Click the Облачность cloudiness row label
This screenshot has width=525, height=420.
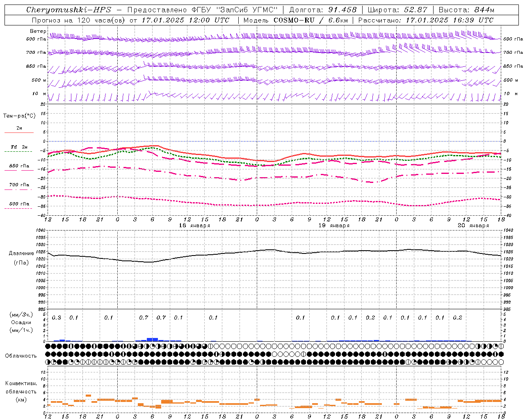(21, 356)
